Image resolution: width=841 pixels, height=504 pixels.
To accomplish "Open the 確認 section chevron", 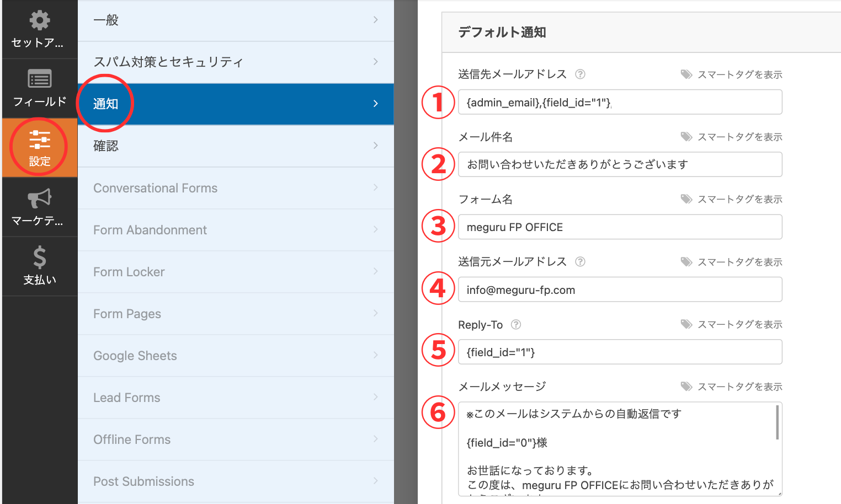I will point(236,146).
